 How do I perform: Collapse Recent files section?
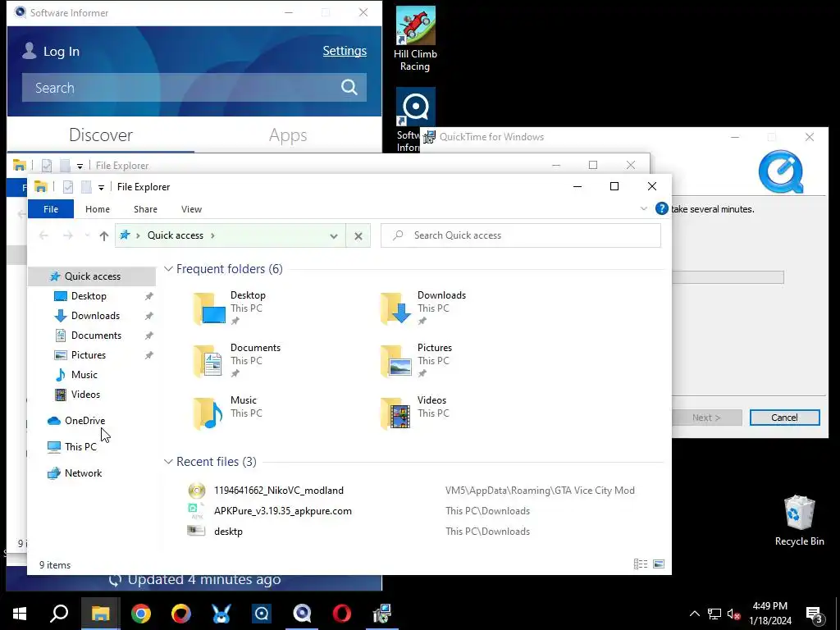tap(168, 462)
